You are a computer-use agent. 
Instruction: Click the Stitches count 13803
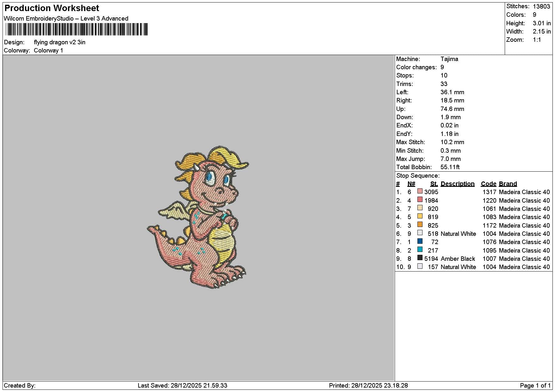click(x=541, y=6)
